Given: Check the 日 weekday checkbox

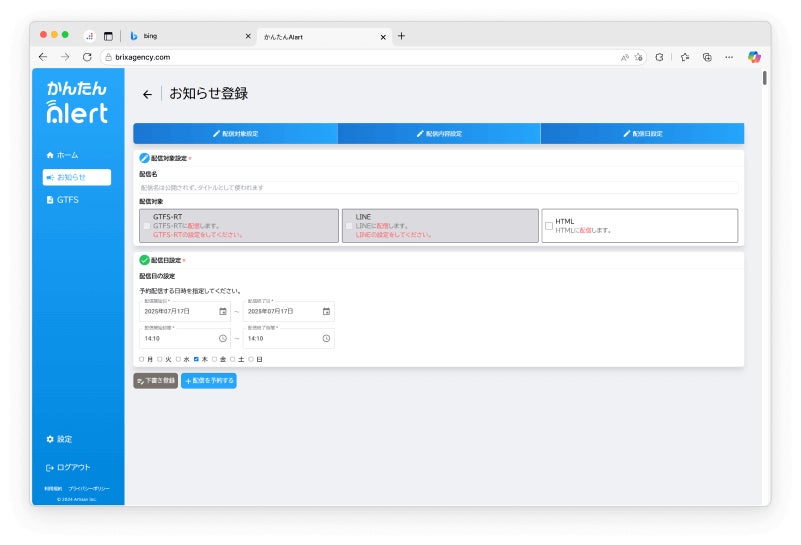Looking at the screenshot, I should pos(251,360).
